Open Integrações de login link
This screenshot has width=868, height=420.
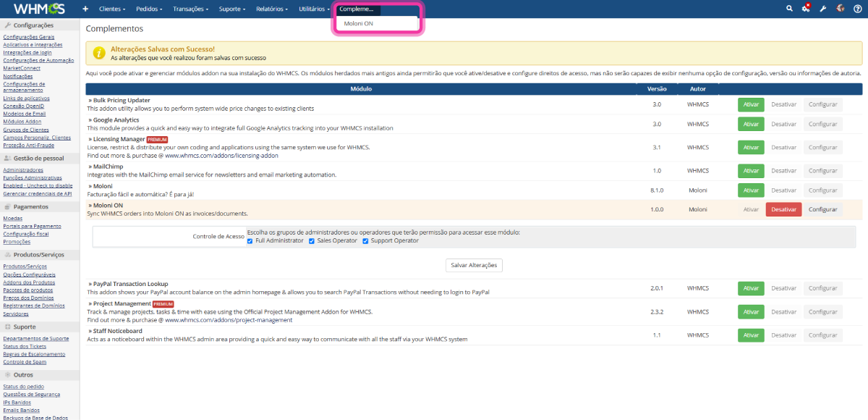[27, 52]
